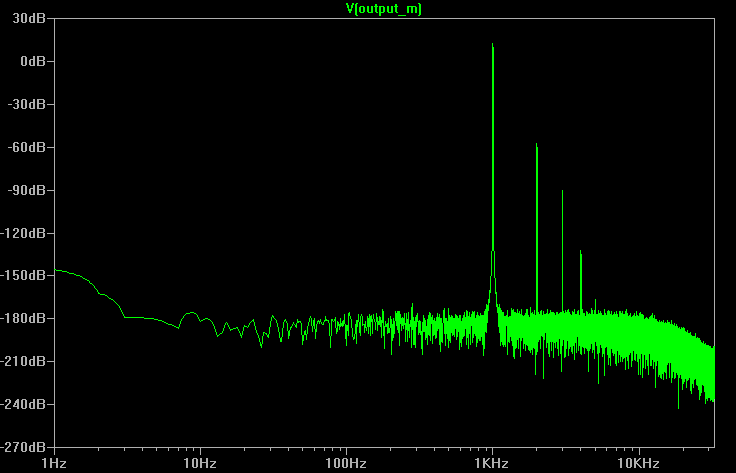Click the -90dB axis label
Viewport: 736px width, 473px height.
tap(27, 190)
